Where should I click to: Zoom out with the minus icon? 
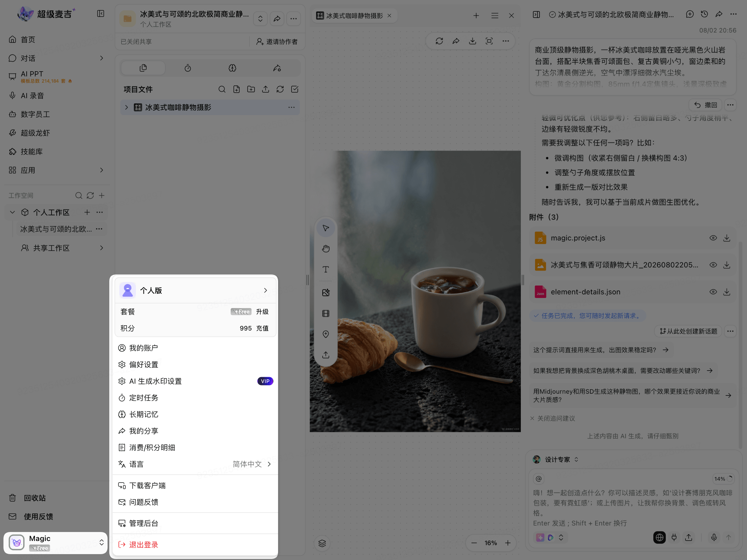pyautogui.click(x=474, y=543)
